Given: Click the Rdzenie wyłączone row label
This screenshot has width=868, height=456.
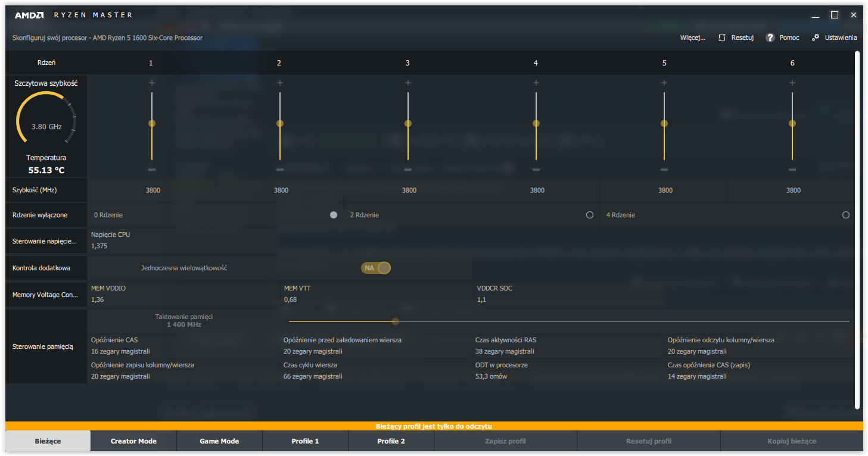Looking at the screenshot, I should click(40, 215).
